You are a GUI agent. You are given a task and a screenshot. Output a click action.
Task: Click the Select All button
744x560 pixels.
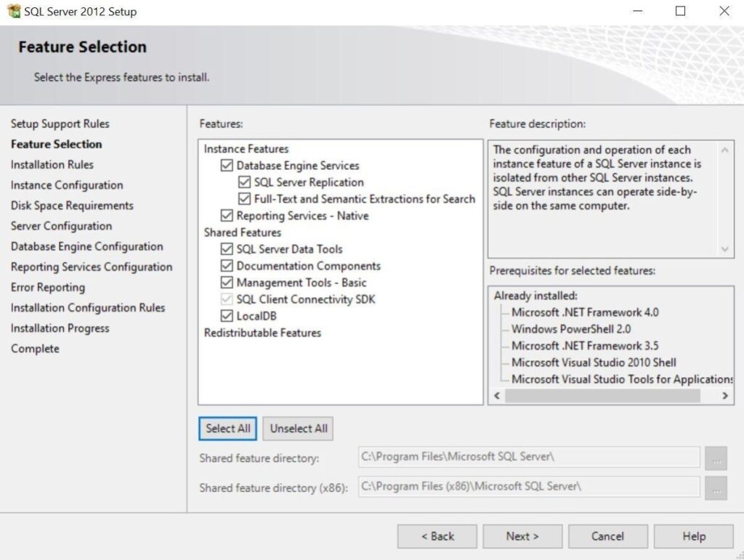click(x=227, y=429)
